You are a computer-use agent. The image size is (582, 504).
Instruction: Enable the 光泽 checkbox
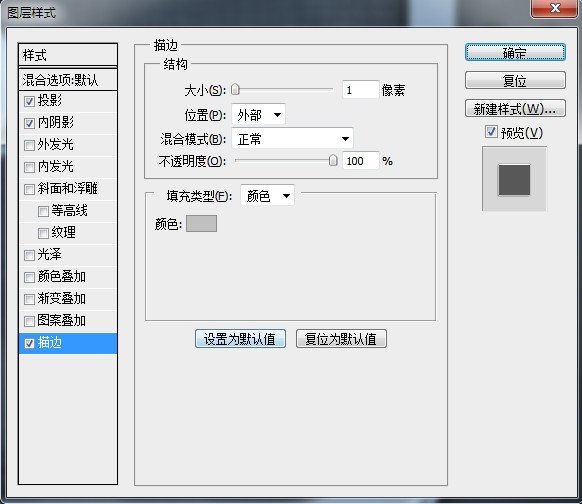pyautogui.click(x=29, y=255)
